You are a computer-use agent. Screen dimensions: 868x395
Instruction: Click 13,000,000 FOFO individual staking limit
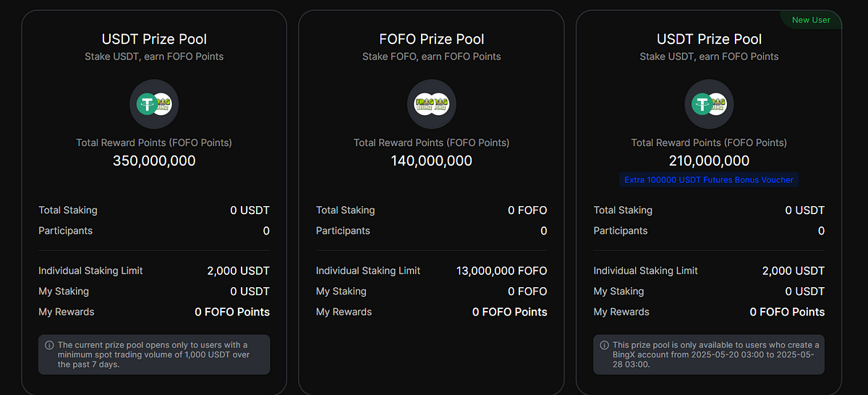click(x=502, y=271)
